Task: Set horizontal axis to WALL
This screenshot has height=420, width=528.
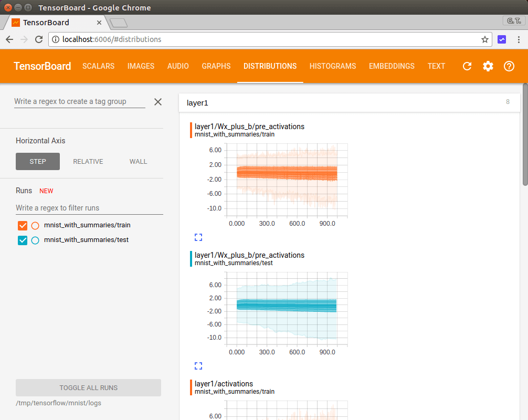Action: (138, 162)
